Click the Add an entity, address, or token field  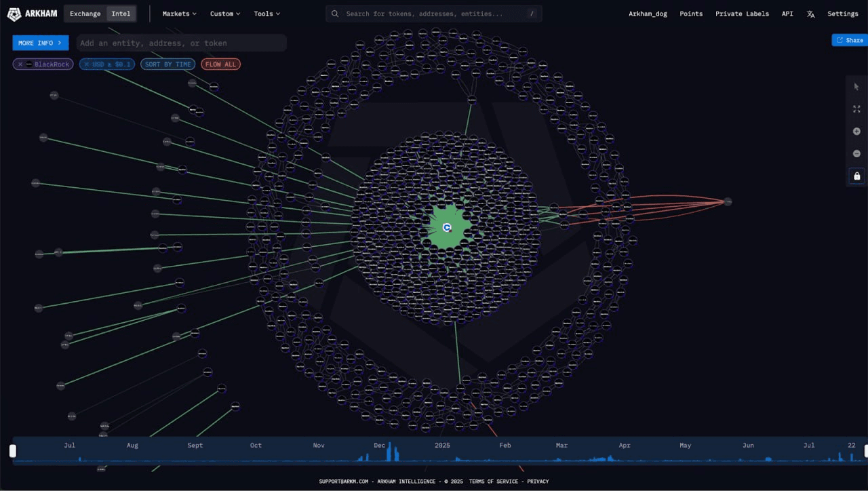click(x=181, y=43)
